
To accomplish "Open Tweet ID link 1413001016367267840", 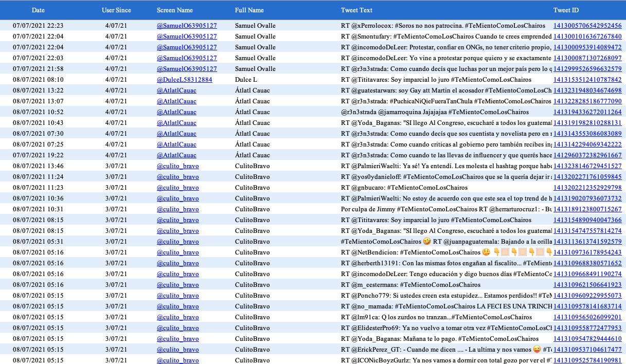I will click(x=587, y=37).
